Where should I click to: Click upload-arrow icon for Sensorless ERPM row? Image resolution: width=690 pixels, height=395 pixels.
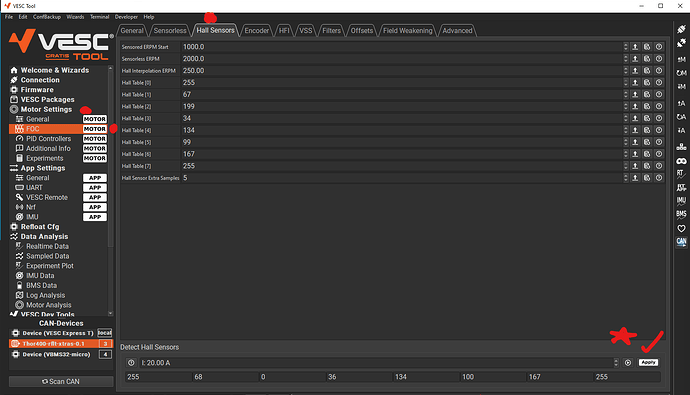(635, 59)
